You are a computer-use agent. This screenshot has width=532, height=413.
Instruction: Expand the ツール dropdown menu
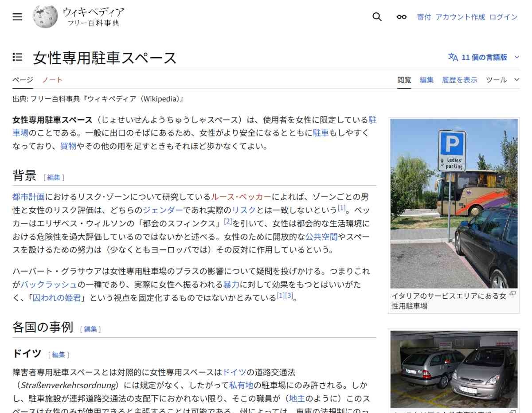tap(502, 80)
